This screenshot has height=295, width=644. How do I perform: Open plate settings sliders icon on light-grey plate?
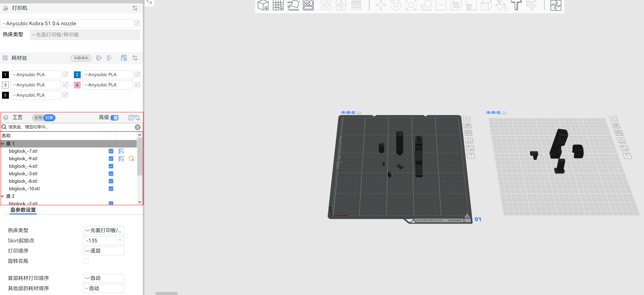pyautogui.click(x=624, y=148)
